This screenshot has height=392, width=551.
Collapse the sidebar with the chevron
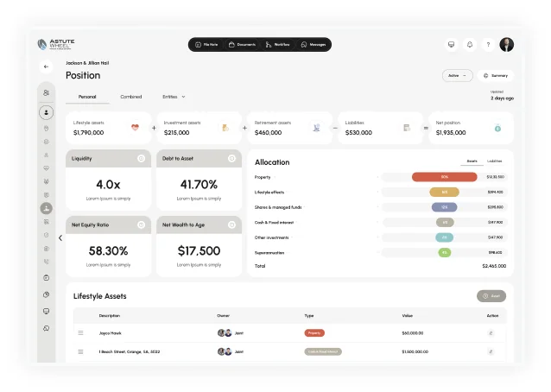[x=60, y=237]
